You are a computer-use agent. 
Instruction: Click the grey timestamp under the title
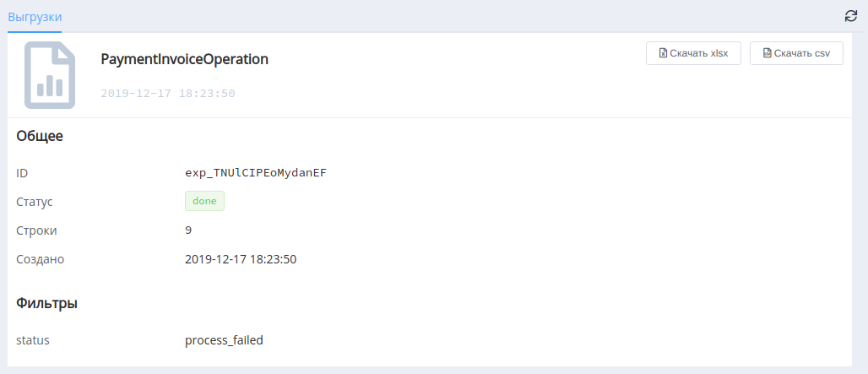pyautogui.click(x=168, y=94)
